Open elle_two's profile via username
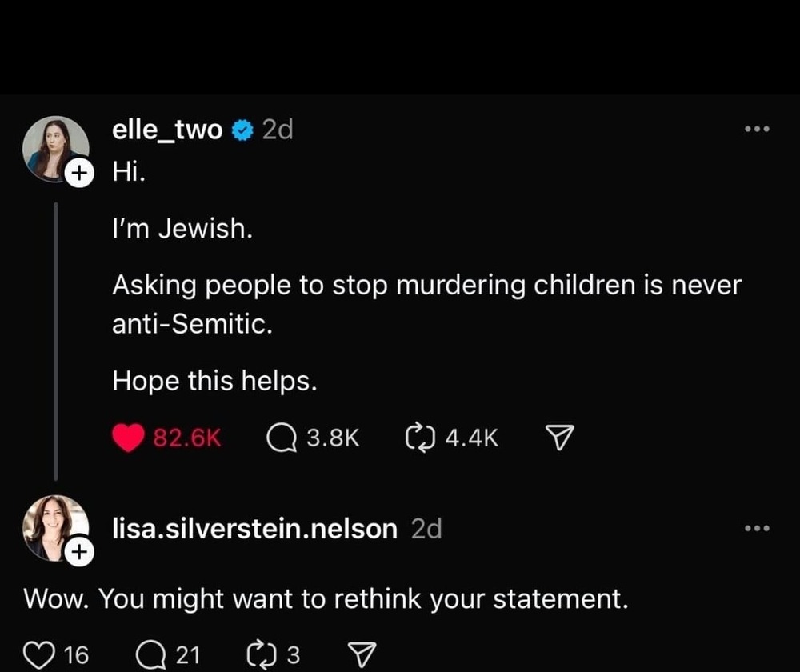This screenshot has width=800, height=672. [167, 130]
